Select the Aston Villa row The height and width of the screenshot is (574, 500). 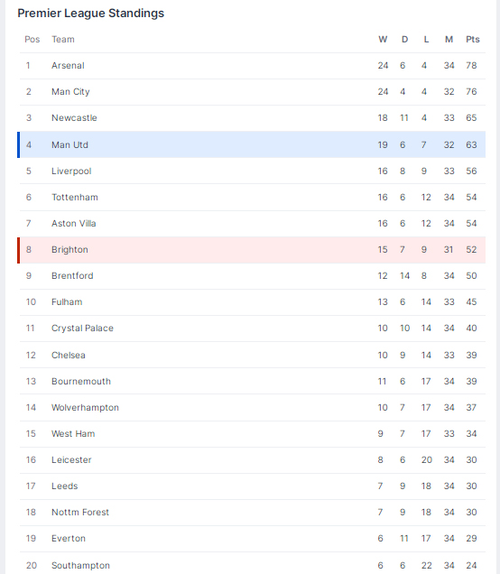[x=253, y=223]
